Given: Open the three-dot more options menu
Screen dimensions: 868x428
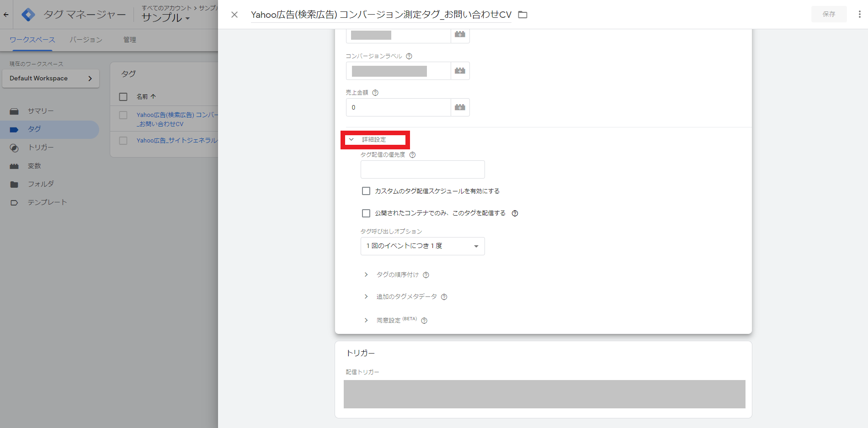Looking at the screenshot, I should 859,14.
